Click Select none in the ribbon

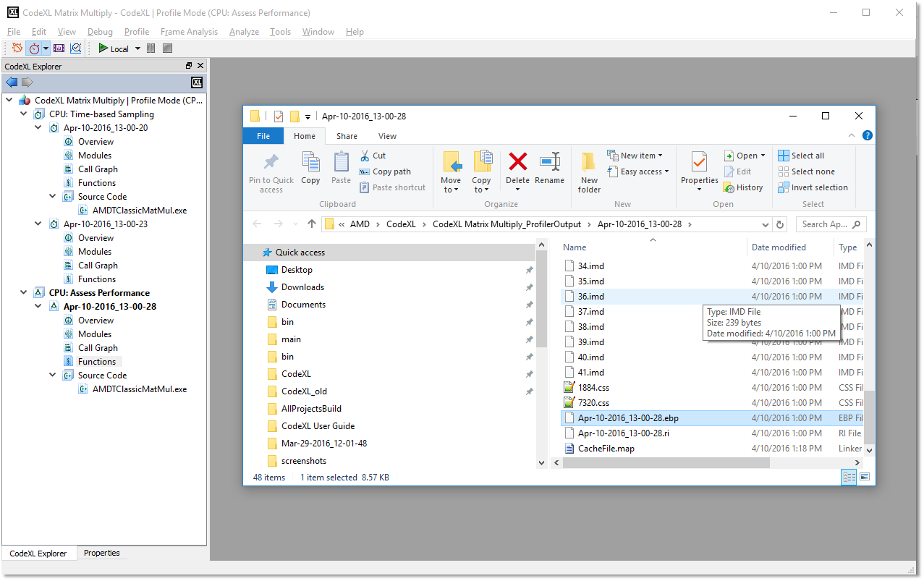pyautogui.click(x=806, y=171)
